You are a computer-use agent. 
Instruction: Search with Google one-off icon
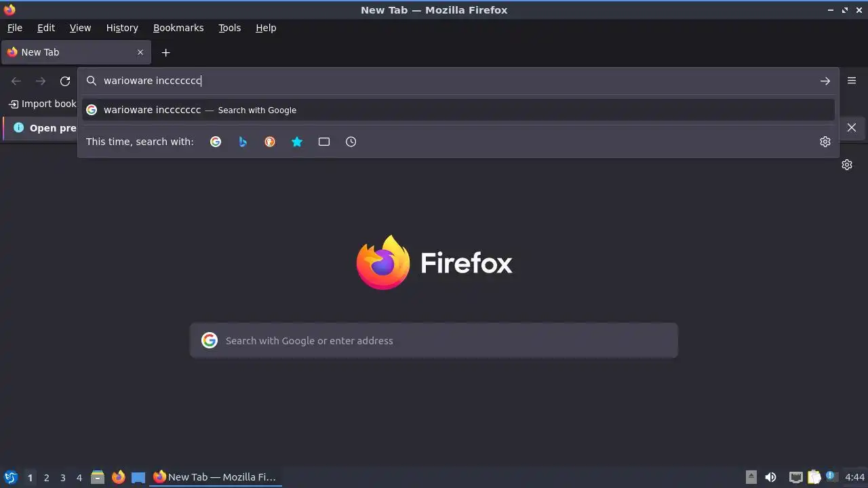pyautogui.click(x=216, y=142)
